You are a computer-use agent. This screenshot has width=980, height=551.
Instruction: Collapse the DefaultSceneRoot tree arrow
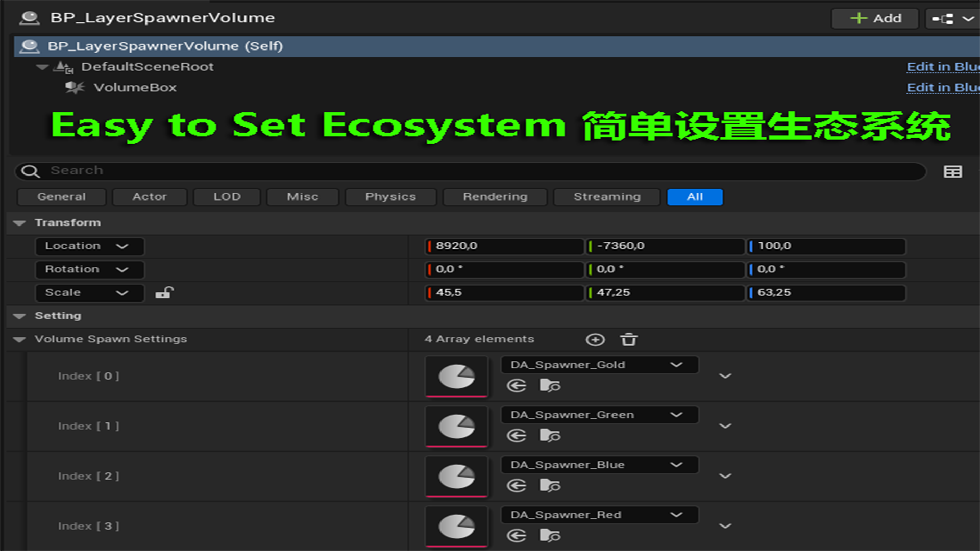tap(42, 67)
